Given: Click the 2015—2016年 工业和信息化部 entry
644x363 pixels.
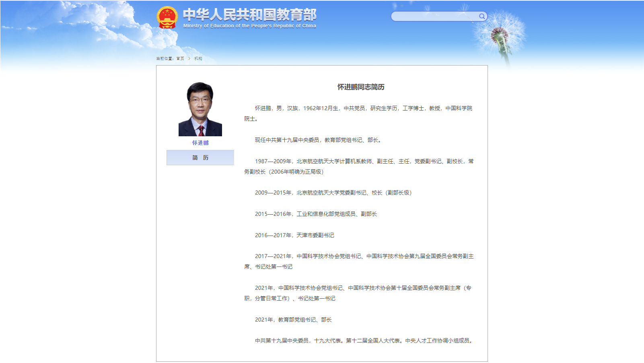Looking at the screenshot, I should click(x=316, y=214).
